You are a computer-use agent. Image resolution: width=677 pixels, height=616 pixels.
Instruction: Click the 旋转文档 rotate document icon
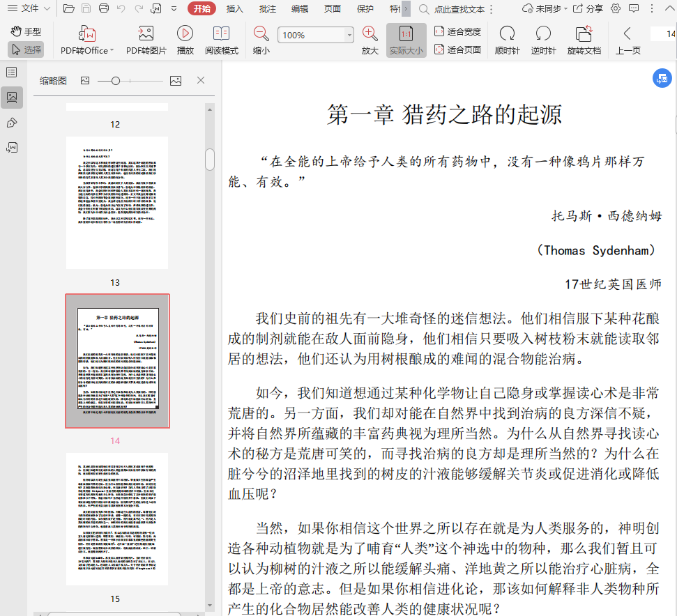[584, 33]
